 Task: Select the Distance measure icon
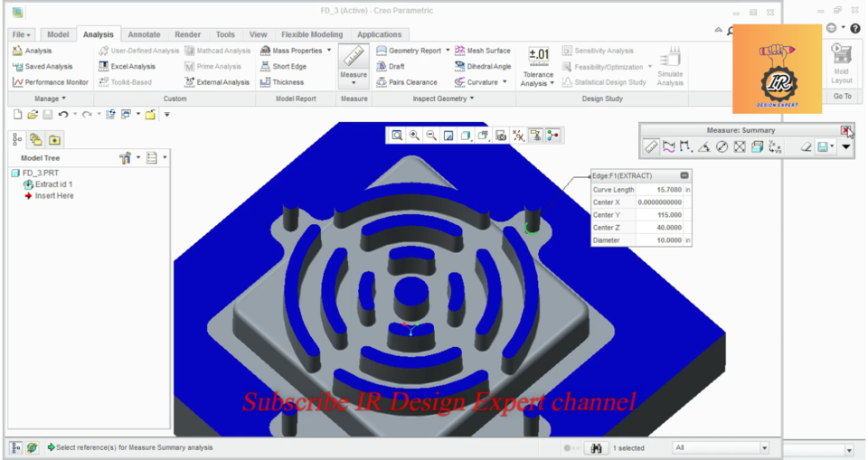686,146
